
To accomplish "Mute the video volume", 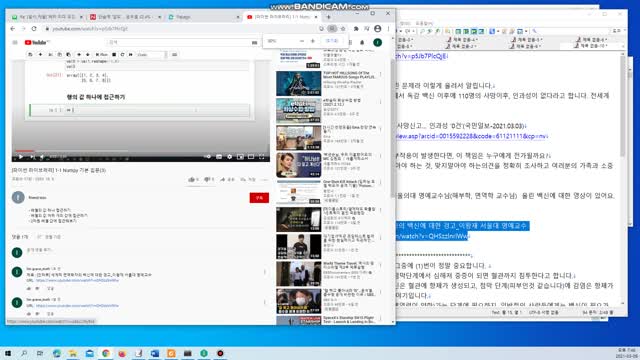I will click(x=42, y=157).
